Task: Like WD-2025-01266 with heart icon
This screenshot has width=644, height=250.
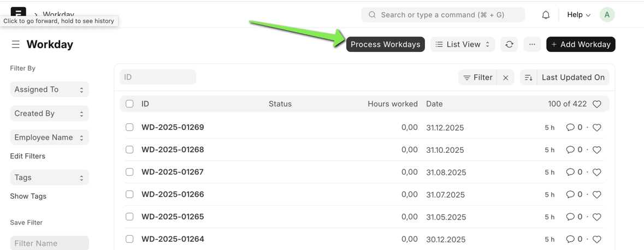Action: 597,194
